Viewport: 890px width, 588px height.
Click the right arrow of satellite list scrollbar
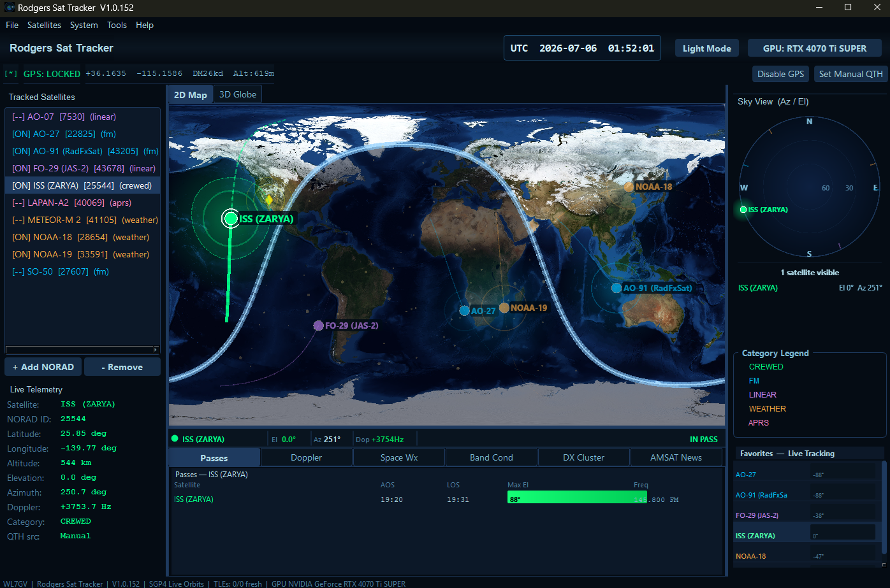pyautogui.click(x=156, y=350)
